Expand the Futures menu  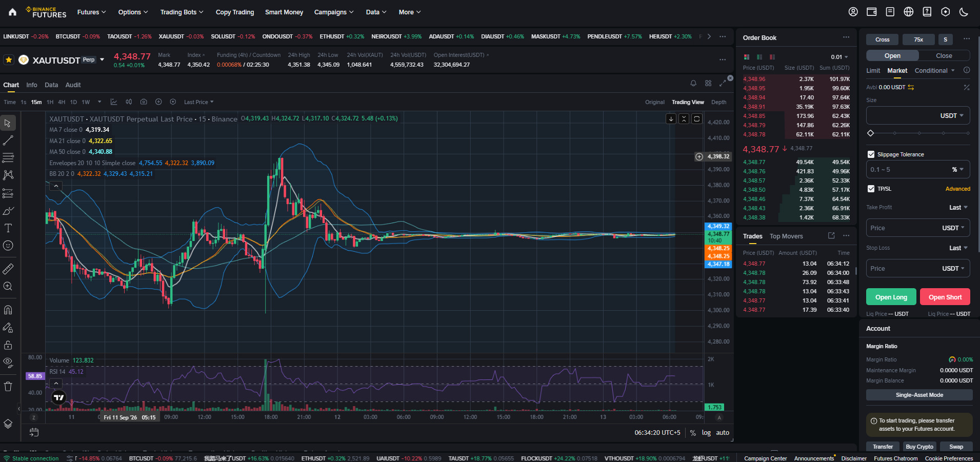click(x=91, y=12)
